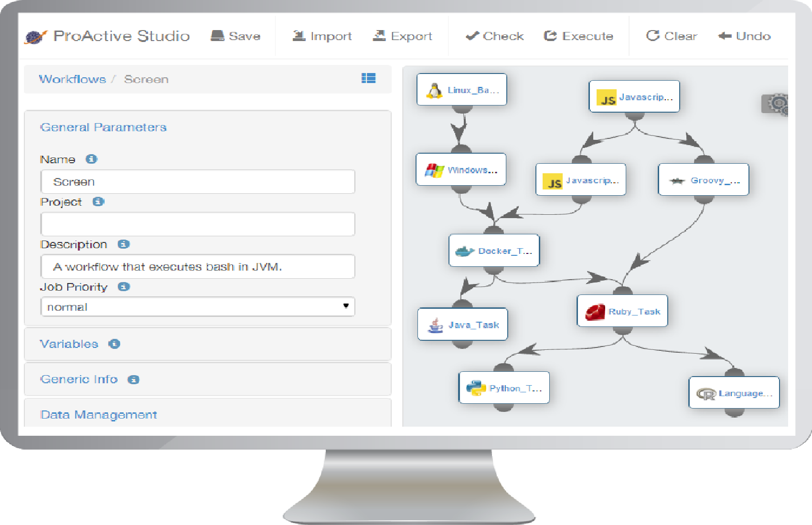
Task: Click the Description label text
Action: (x=74, y=244)
